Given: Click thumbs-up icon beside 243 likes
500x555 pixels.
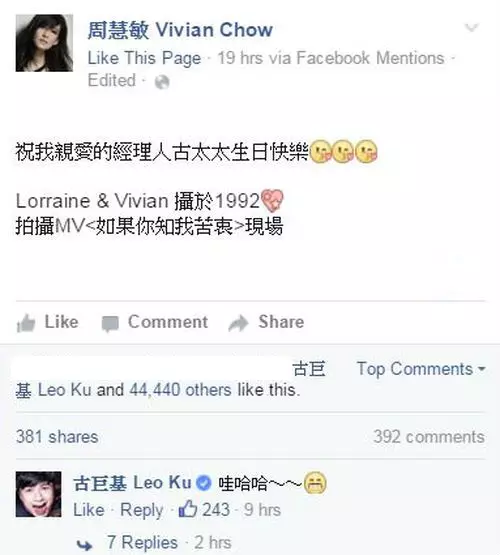Looking at the screenshot, I should click(188, 509).
